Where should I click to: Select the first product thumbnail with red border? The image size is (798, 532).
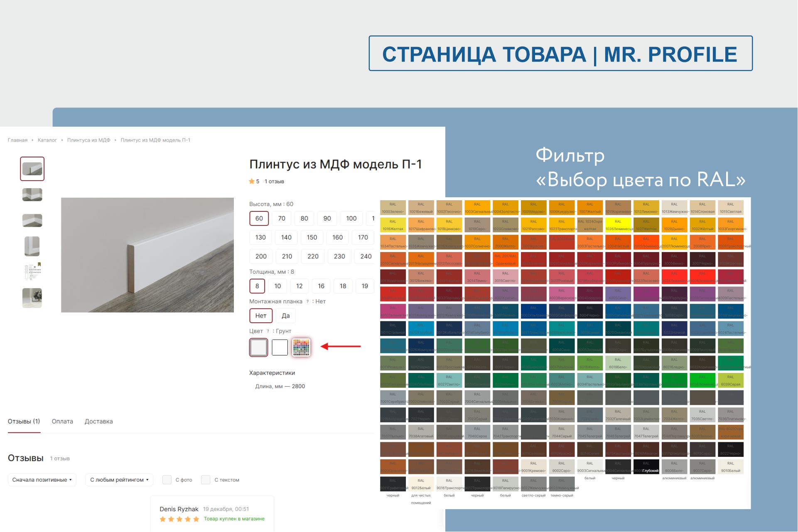(x=32, y=169)
